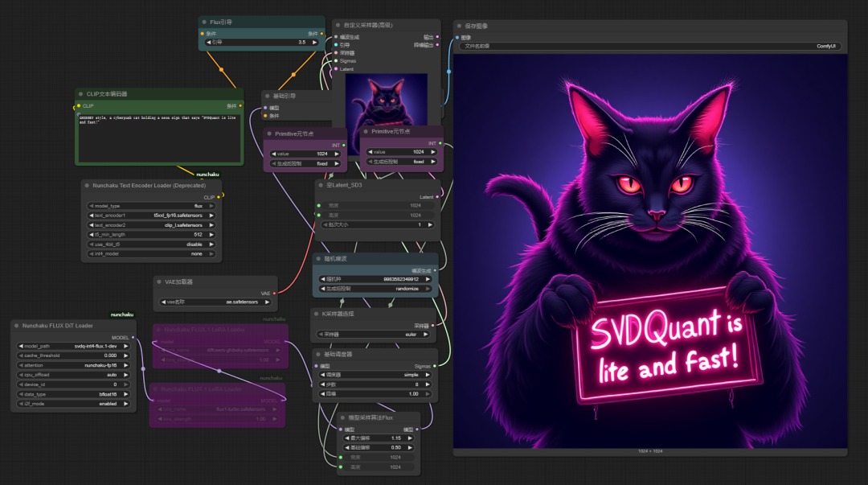The width and height of the screenshot is (868, 485).
Task: Open the model_type flux dropdown
Action: coord(151,206)
